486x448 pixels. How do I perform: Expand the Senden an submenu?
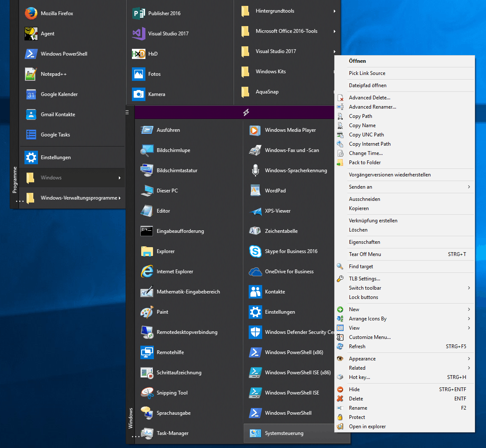pos(405,187)
